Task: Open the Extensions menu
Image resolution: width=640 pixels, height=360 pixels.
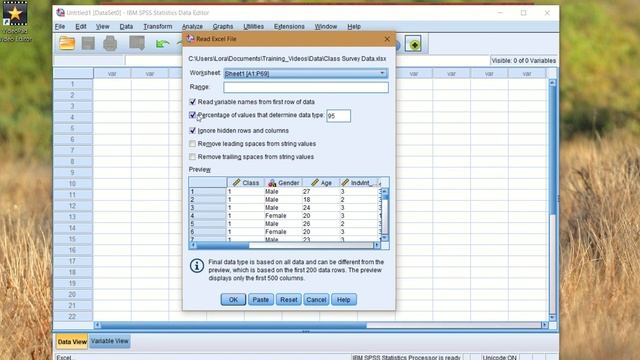Action: (289, 27)
